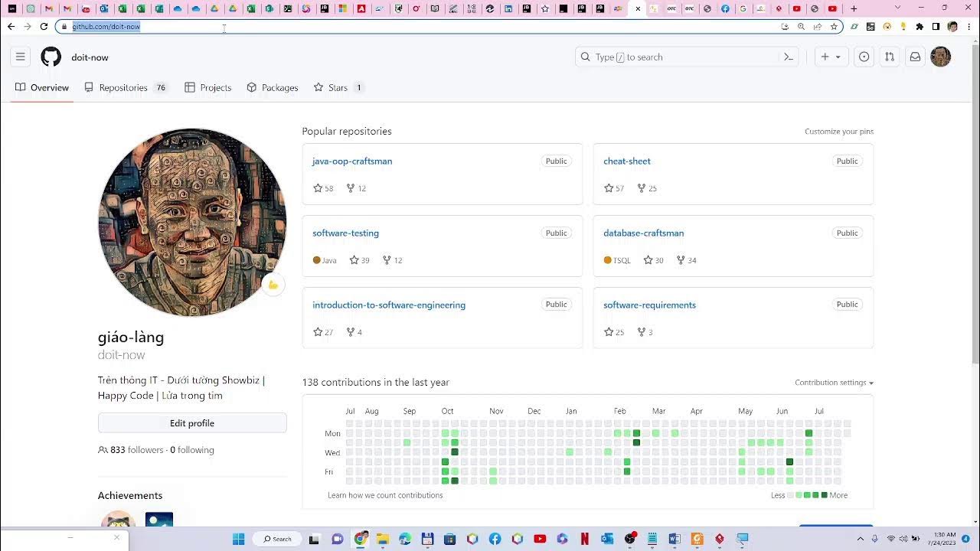
Task: Open the introduction-to-software-engineering repository
Action: coord(389,305)
